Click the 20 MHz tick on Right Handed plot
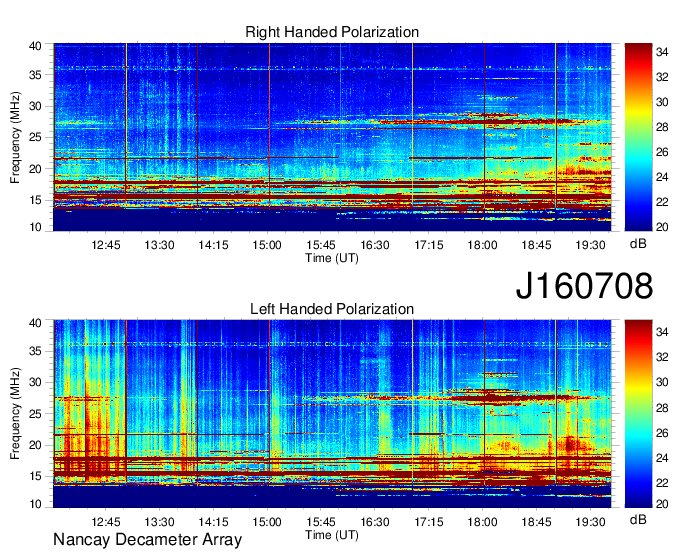The image size is (680, 552). [x=35, y=169]
